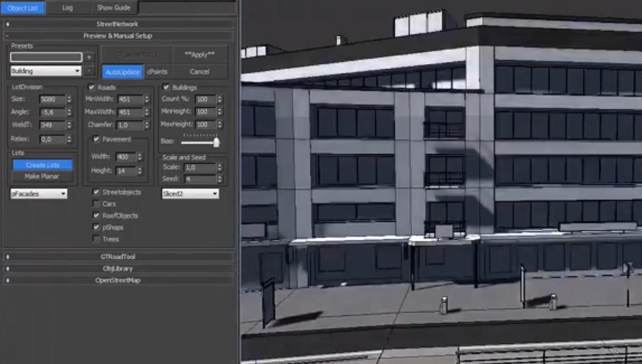
Task: Add preset with the plus button
Action: (x=89, y=57)
